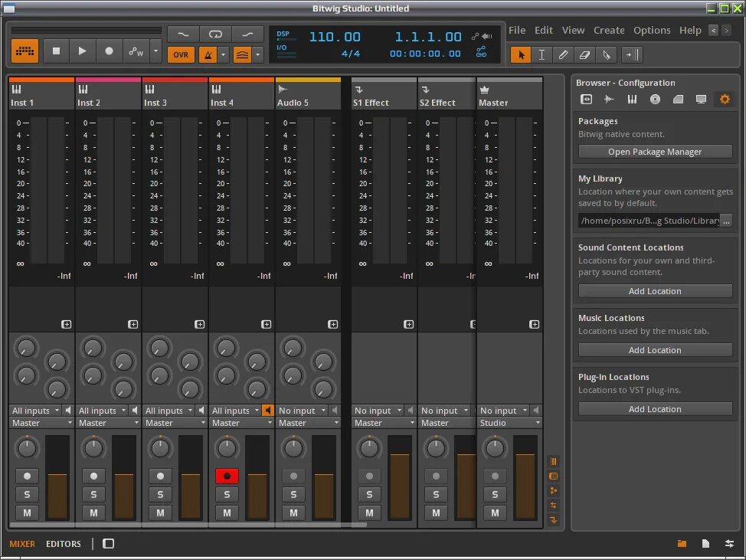Image resolution: width=746 pixels, height=560 pixels.
Task: Open S1 Effect No input dropdown
Action: tap(378, 410)
